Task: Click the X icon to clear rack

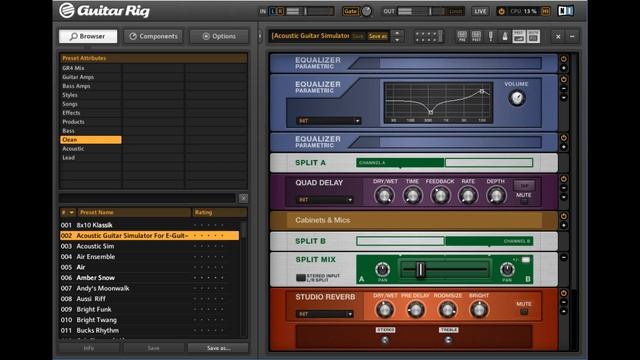Action: [558, 36]
